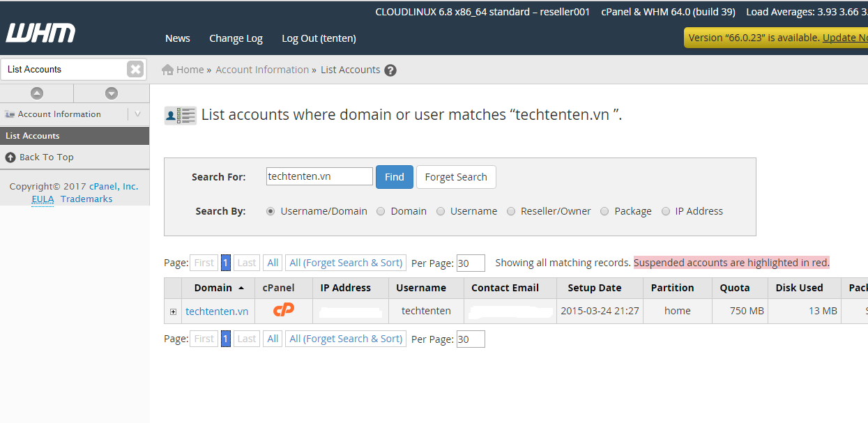Sort by the cPanel column header
The image size is (868, 423).
279,288
